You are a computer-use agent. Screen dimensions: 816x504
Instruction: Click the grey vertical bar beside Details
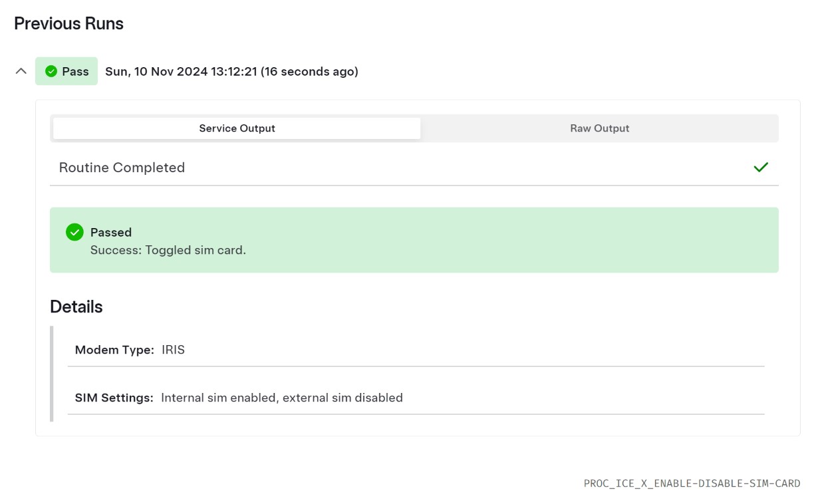(51, 374)
